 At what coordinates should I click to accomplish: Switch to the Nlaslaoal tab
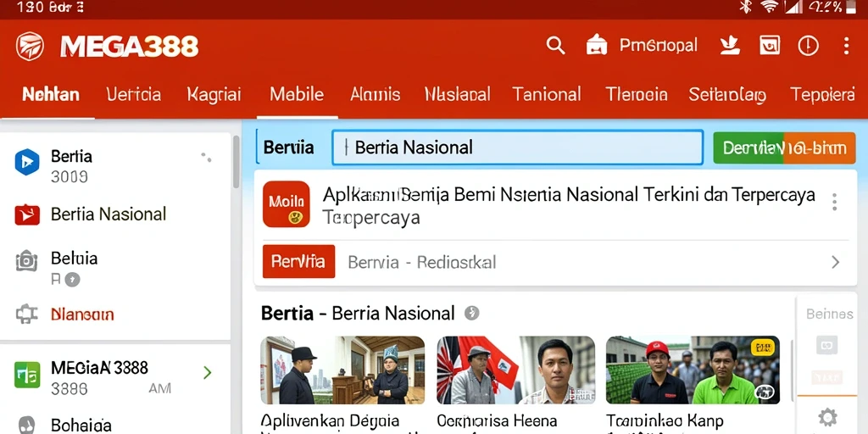pyautogui.click(x=457, y=94)
